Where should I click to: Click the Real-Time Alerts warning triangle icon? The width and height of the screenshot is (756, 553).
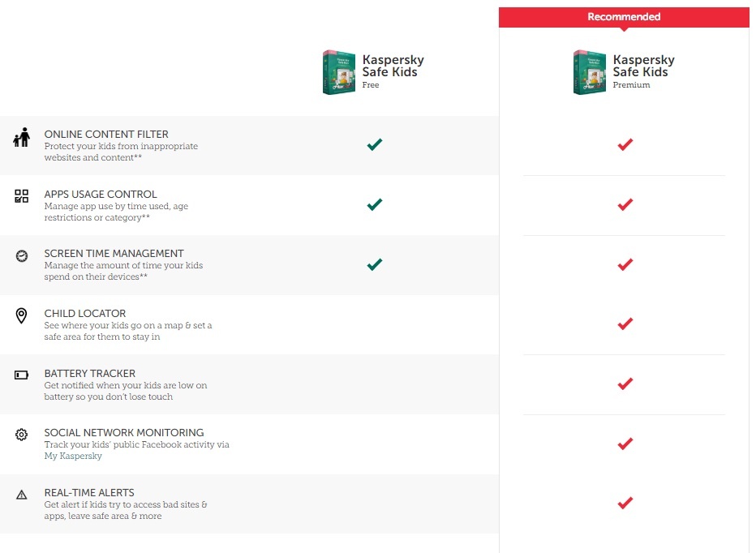click(22, 494)
